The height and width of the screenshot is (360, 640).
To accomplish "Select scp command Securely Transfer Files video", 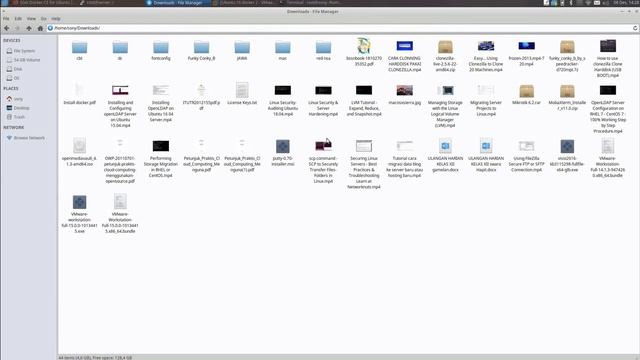I will pos(323,161).
